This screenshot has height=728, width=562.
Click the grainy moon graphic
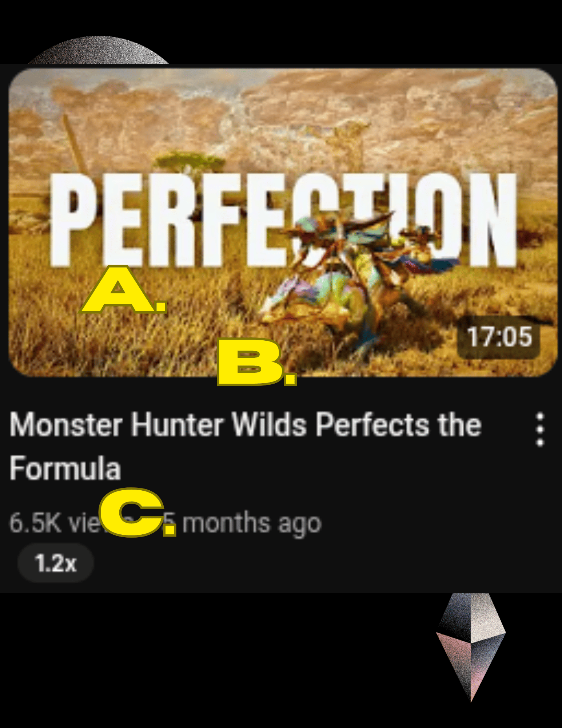99,50
